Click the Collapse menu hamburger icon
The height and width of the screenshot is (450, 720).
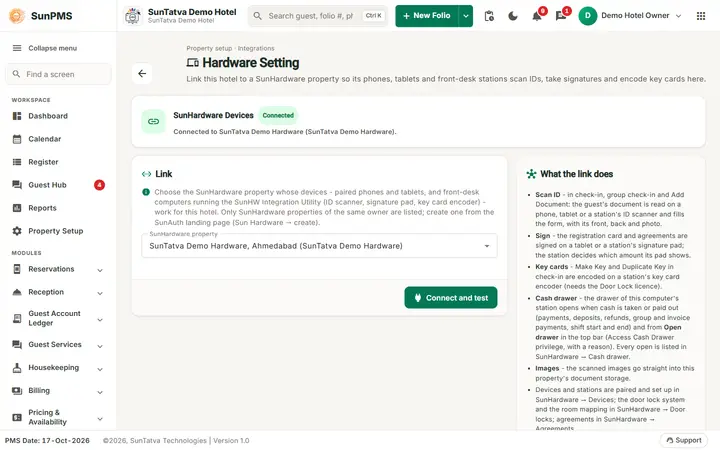pos(17,48)
